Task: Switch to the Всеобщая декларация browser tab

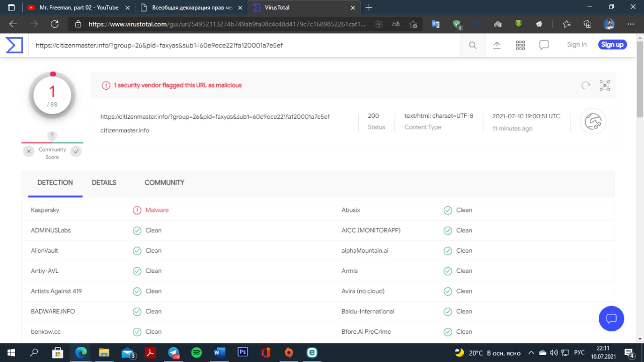Action: tap(192, 8)
